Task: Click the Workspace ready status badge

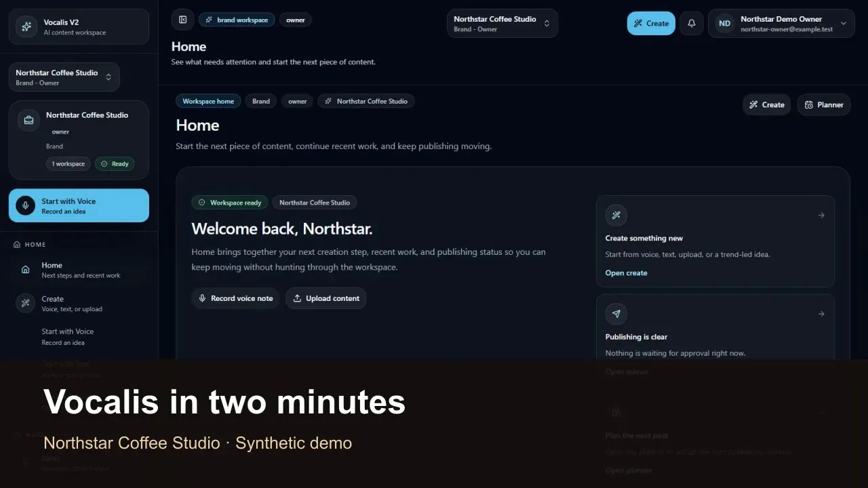Action: point(229,203)
